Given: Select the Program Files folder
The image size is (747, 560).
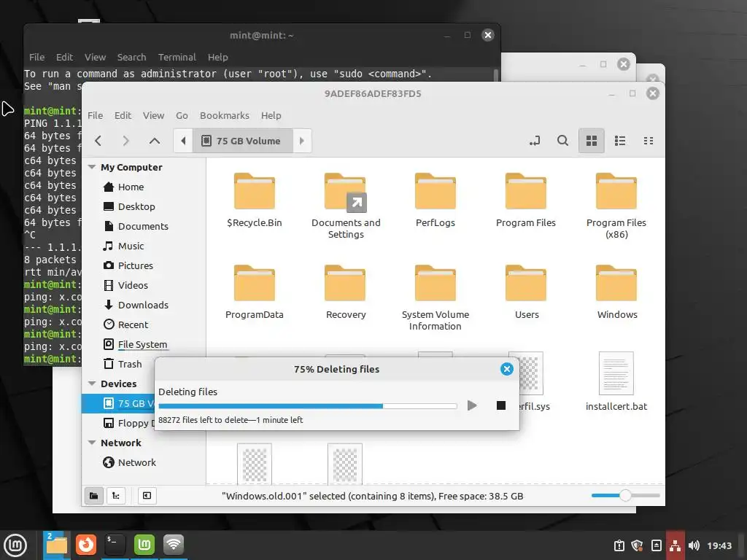Looking at the screenshot, I should (526, 201).
